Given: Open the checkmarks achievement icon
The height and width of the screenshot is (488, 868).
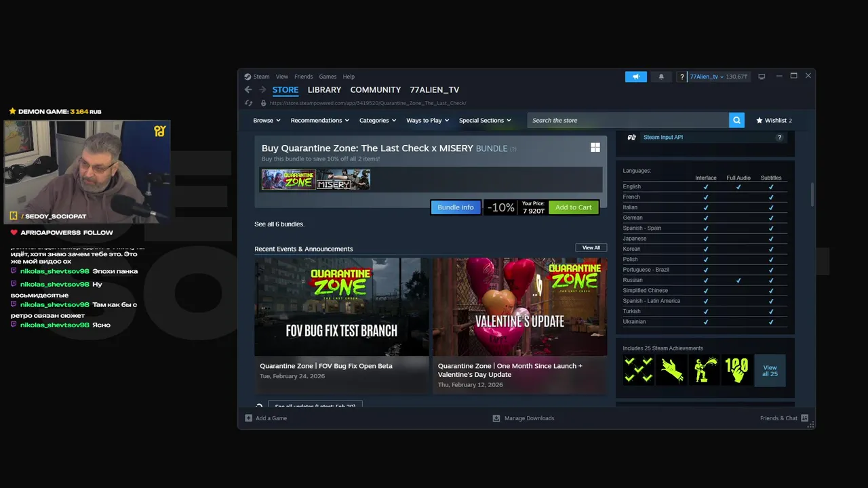Looking at the screenshot, I should [x=638, y=370].
